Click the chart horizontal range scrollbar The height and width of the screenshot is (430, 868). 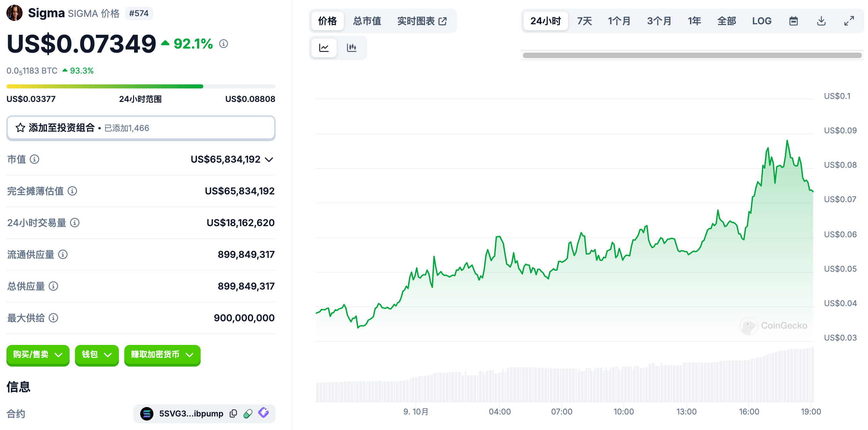692,55
